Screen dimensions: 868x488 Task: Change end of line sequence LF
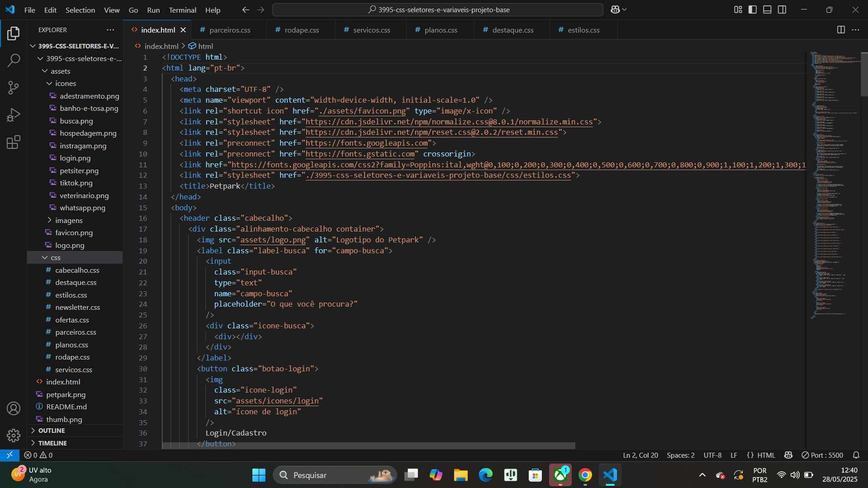coord(734,455)
